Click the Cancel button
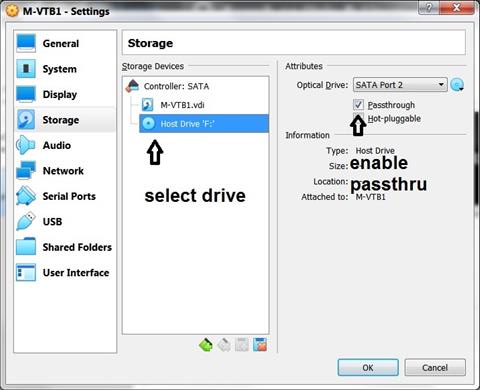The width and height of the screenshot is (480, 390). click(435, 367)
